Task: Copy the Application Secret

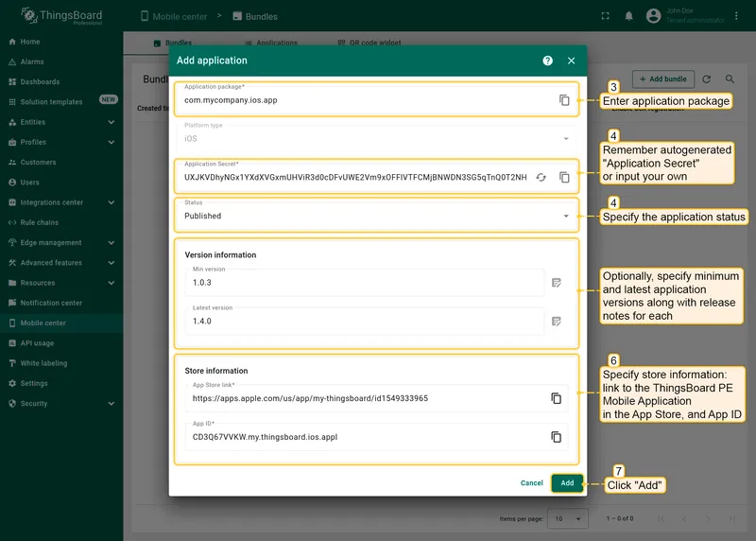Action: click(x=564, y=177)
